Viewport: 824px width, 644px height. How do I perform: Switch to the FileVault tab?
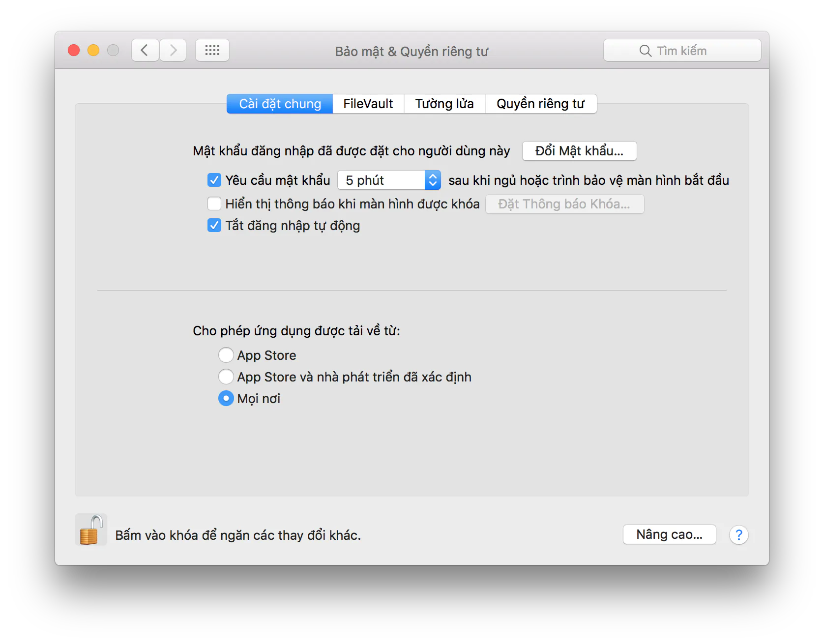(x=368, y=104)
